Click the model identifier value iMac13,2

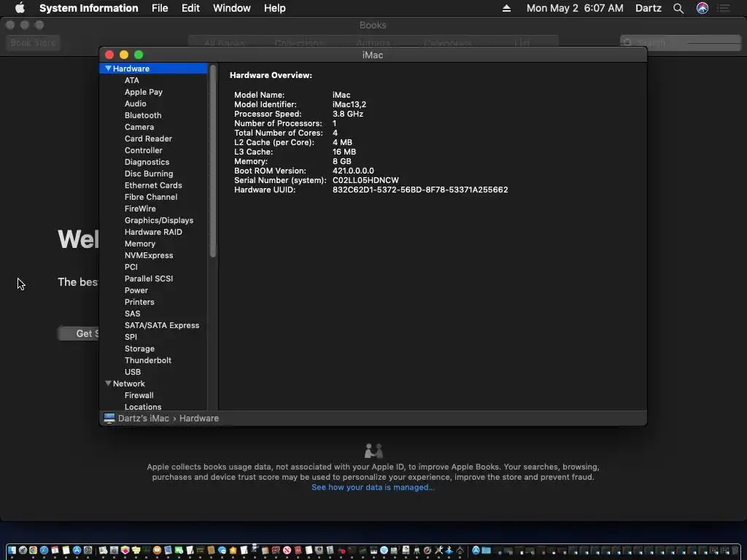pos(349,104)
